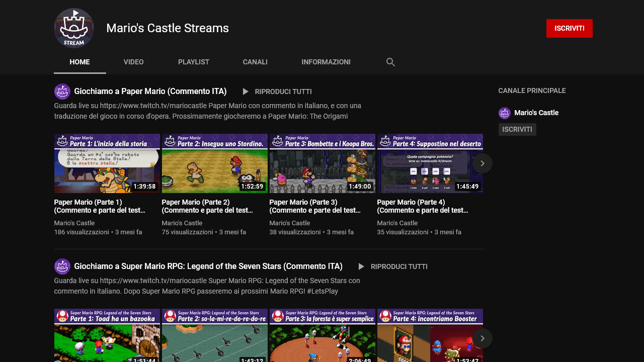Click gray Iscriviti button under Mario's Castle
This screenshot has width=644, height=362.
[x=517, y=129]
